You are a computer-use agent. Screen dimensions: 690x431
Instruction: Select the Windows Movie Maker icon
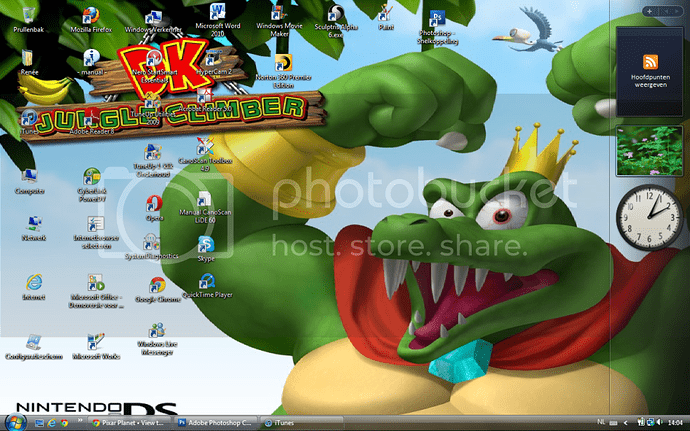click(x=279, y=18)
